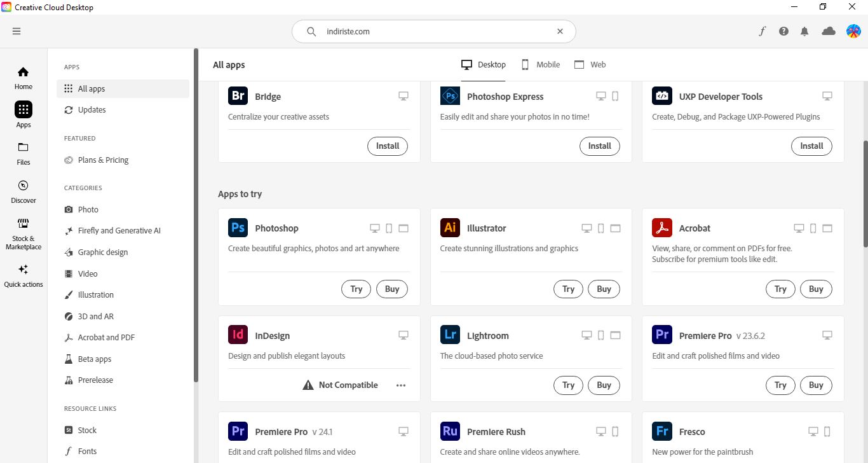The width and height of the screenshot is (868, 463).
Task: Click the Lightroom Lr app icon
Action: click(450, 335)
